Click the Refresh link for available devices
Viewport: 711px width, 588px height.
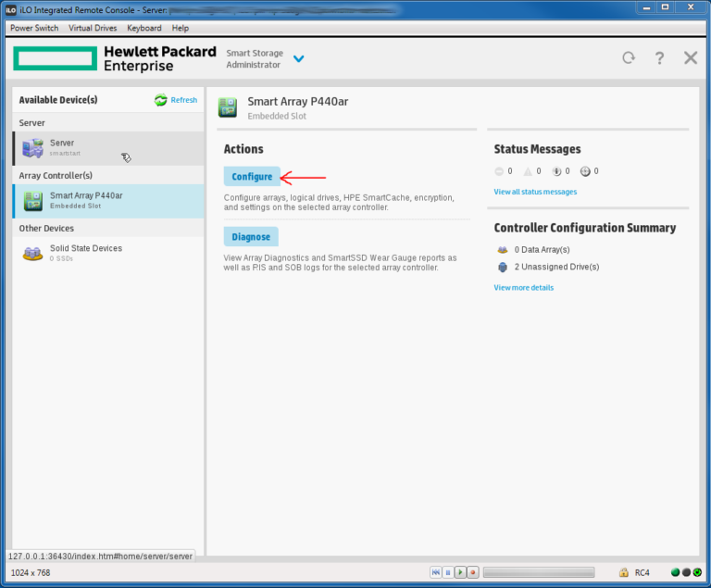point(183,100)
